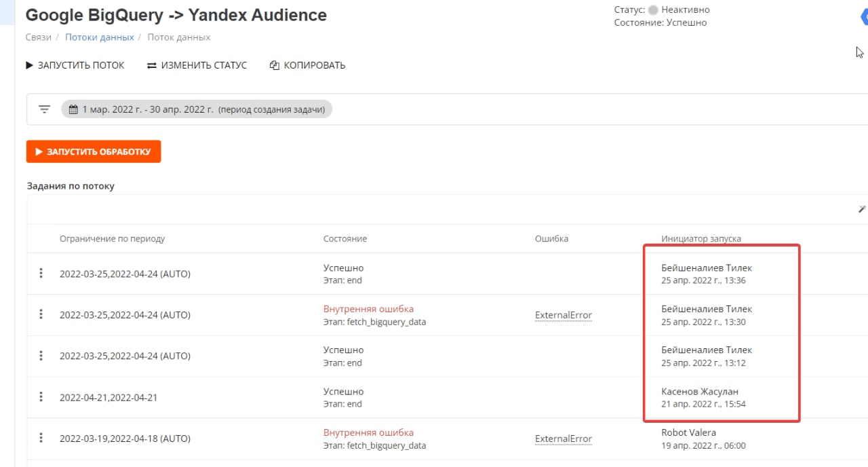Screen dimensions: 868x467
Task: Sort by Ограничение по периоду column
Action: tap(113, 239)
